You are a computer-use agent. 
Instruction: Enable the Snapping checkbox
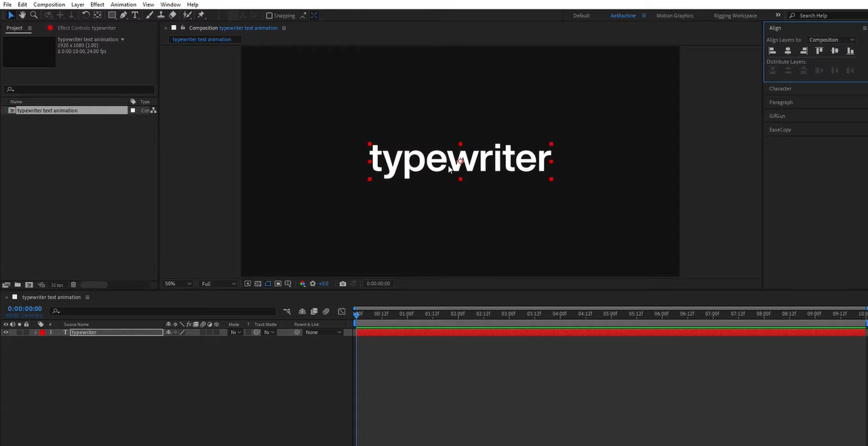pyautogui.click(x=269, y=16)
